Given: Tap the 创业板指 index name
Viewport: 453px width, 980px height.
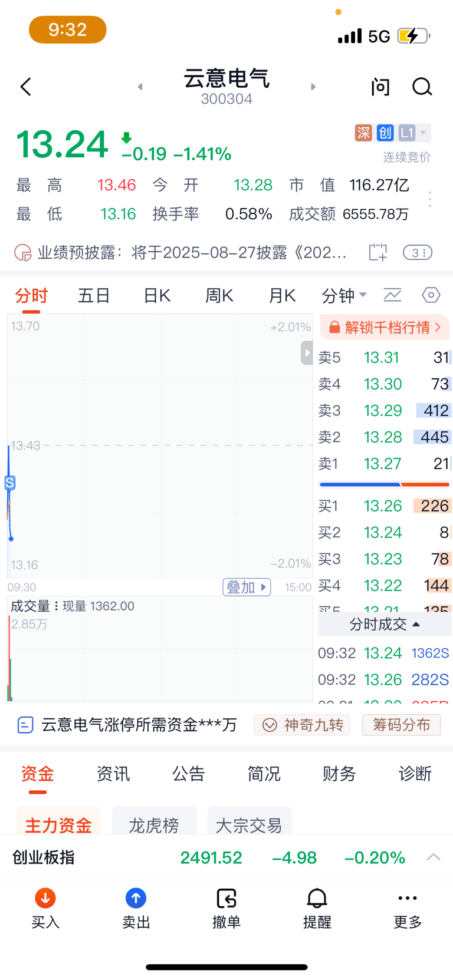Looking at the screenshot, I should click(x=44, y=857).
